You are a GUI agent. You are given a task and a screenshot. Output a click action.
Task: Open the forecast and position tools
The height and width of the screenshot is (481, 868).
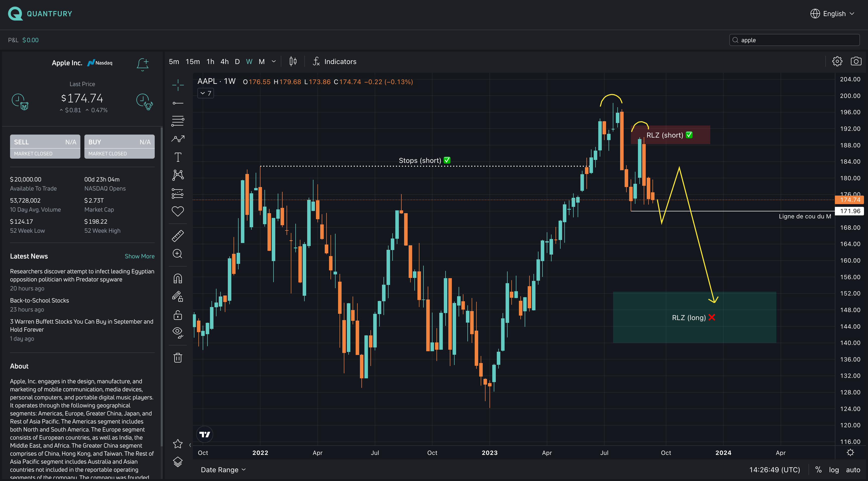click(x=178, y=193)
